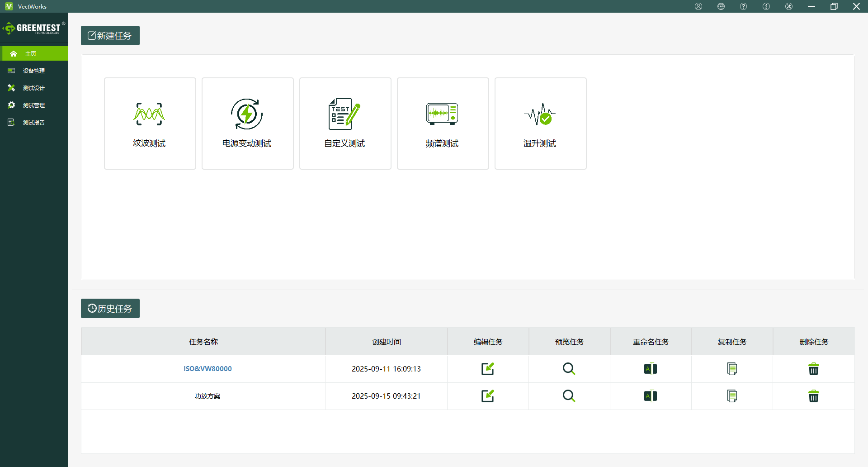868x467 pixels.
Task: Click the 任务名称 column header
Action: (203, 342)
